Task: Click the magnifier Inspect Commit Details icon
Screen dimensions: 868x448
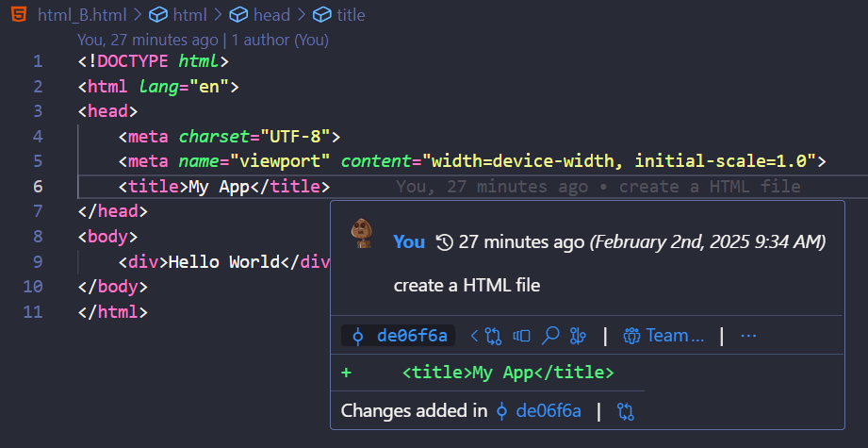Action: tap(549, 335)
